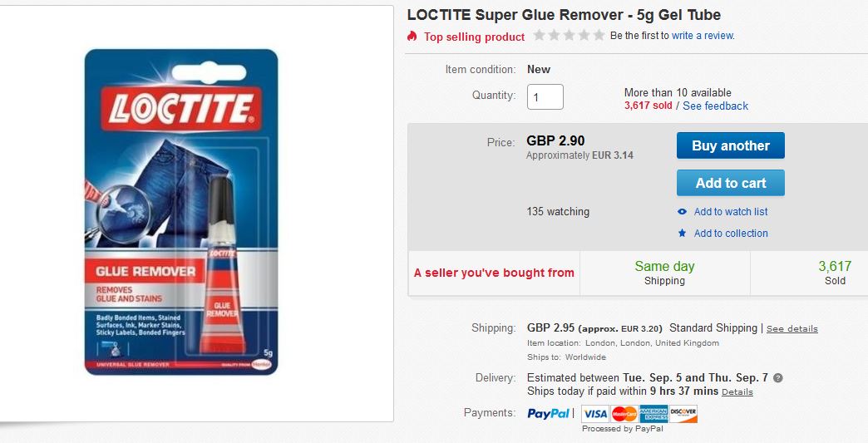Click the PayPal logo
Screen dimensions: 868x443
(x=549, y=413)
